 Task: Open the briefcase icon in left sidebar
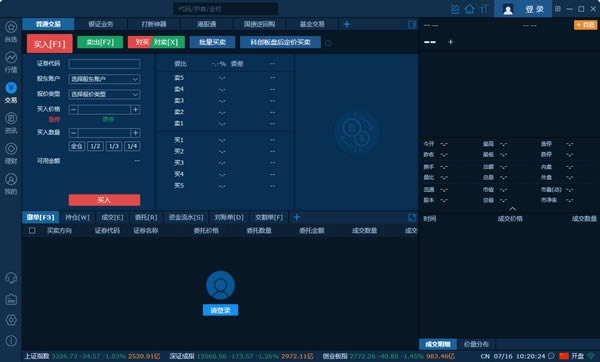[x=11, y=299]
